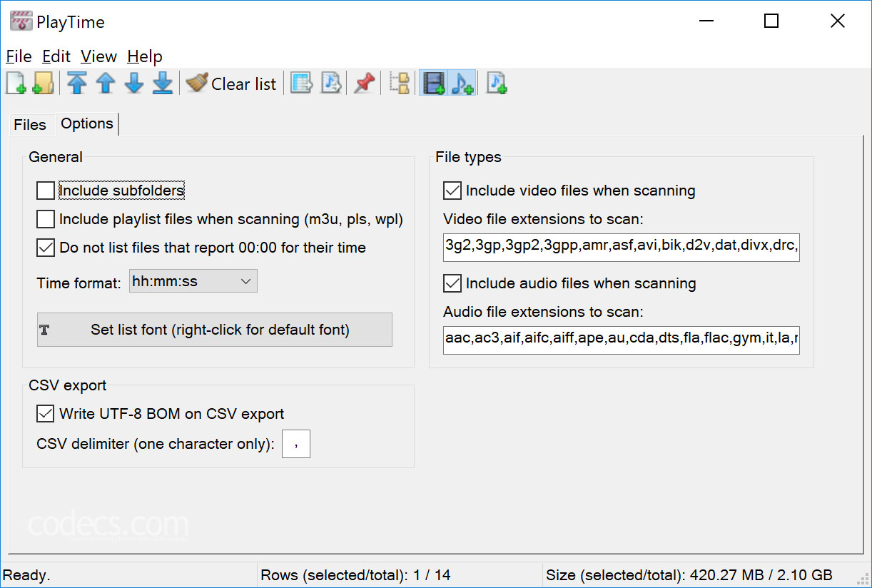The height and width of the screenshot is (588, 872).
Task: Click the Clear list broom button
Action: [x=231, y=83]
